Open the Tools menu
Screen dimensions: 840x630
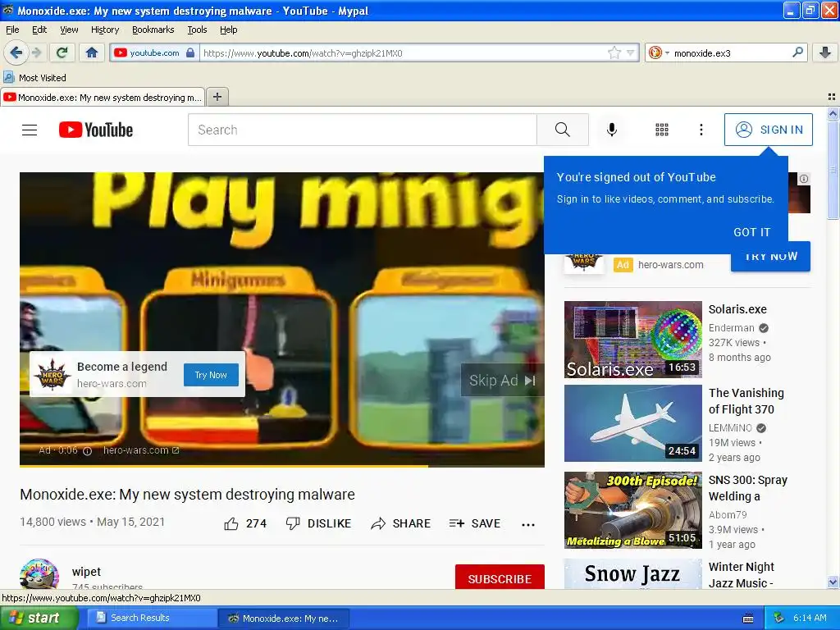pos(197,30)
